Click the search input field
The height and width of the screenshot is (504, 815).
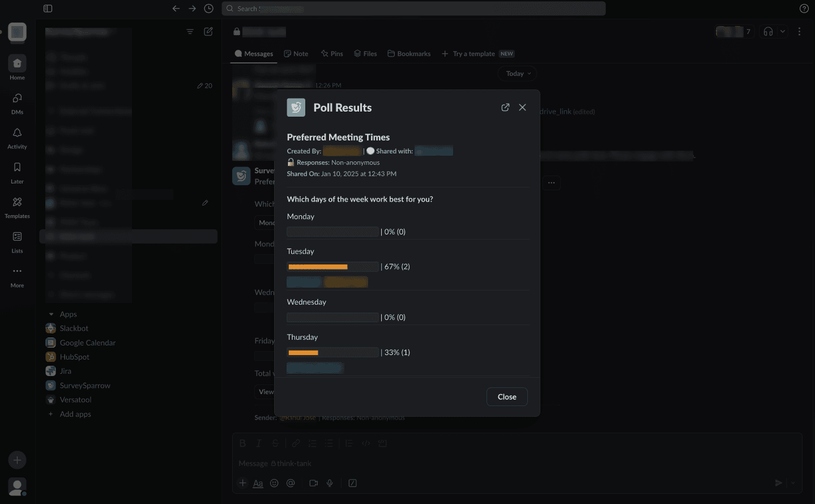pos(413,8)
